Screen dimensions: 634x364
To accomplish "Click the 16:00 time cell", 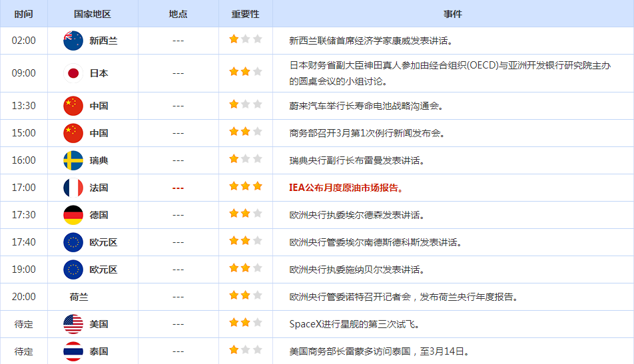I will 23,160.
